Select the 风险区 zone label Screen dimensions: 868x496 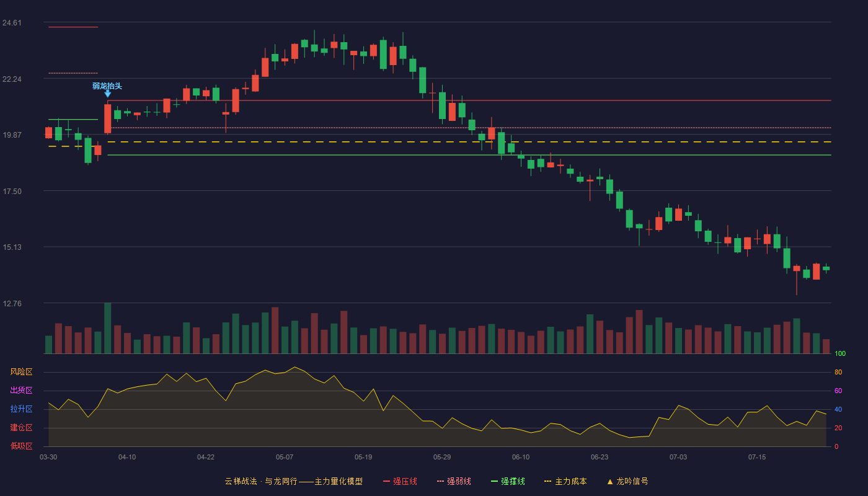21,372
